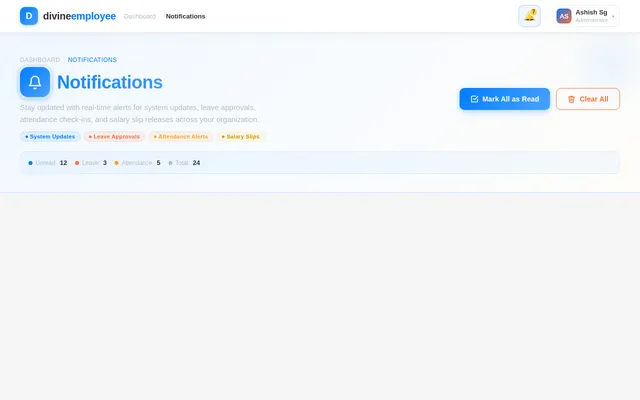Toggle the System Updates filter chip

[50, 137]
